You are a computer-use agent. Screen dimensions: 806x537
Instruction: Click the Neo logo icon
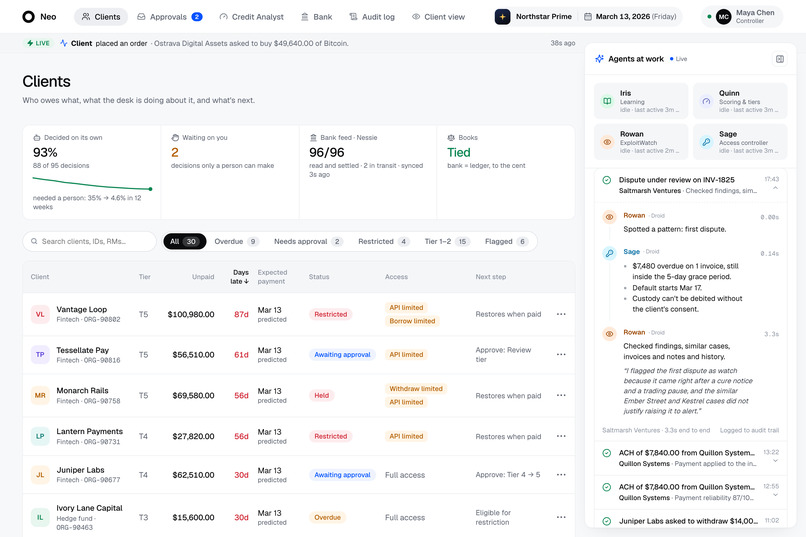pos(28,17)
